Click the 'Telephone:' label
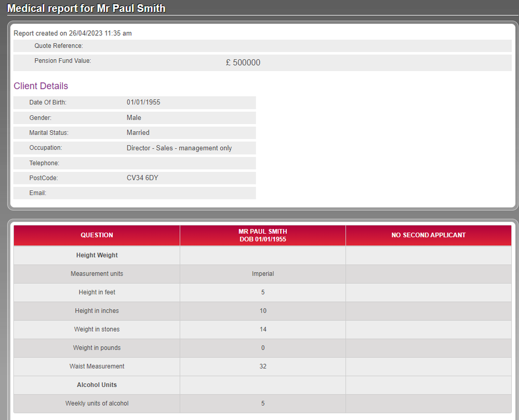This screenshot has width=519, height=420. [x=44, y=163]
